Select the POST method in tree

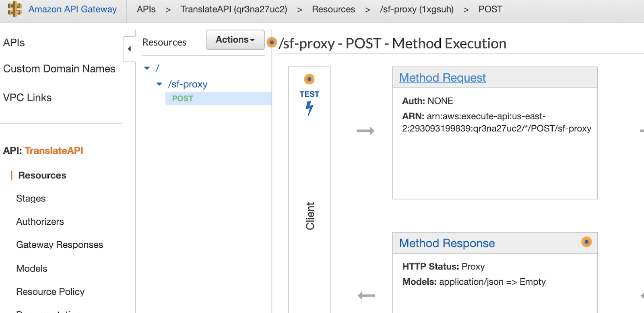[x=183, y=99]
